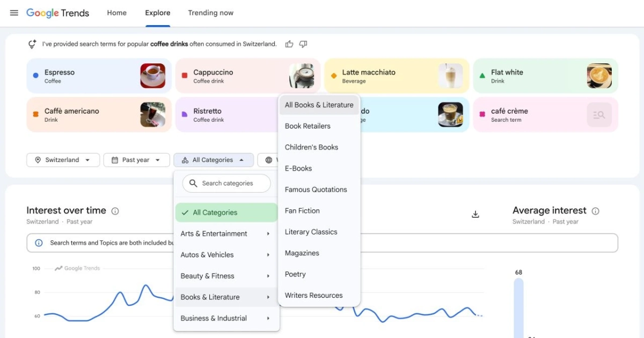Open the Espresso cup thumbnail
This screenshot has height=338, width=644.
(153, 76)
